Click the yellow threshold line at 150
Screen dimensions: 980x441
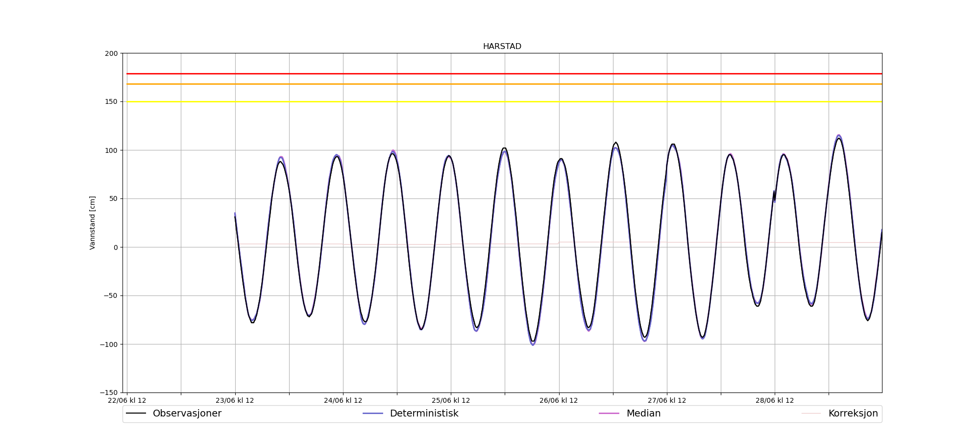coord(504,101)
